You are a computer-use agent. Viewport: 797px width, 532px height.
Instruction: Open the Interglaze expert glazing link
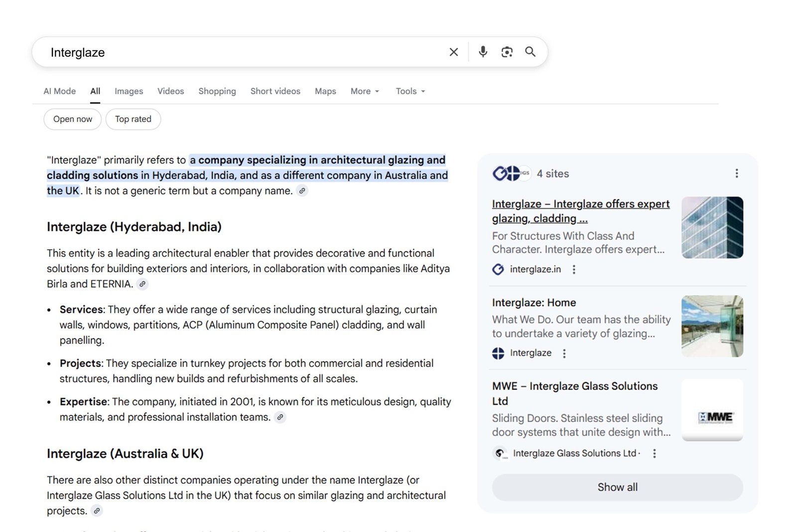point(580,211)
